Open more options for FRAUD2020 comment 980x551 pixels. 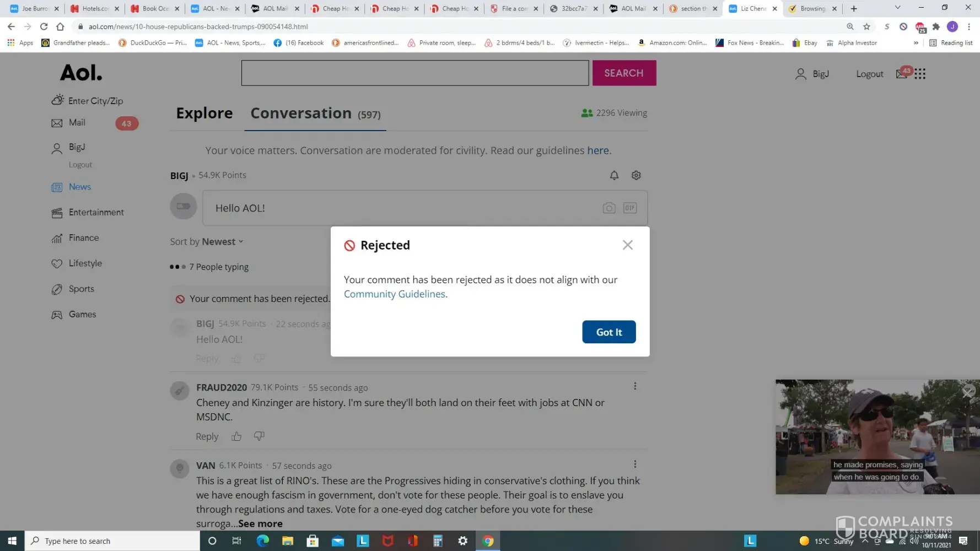coord(635,386)
